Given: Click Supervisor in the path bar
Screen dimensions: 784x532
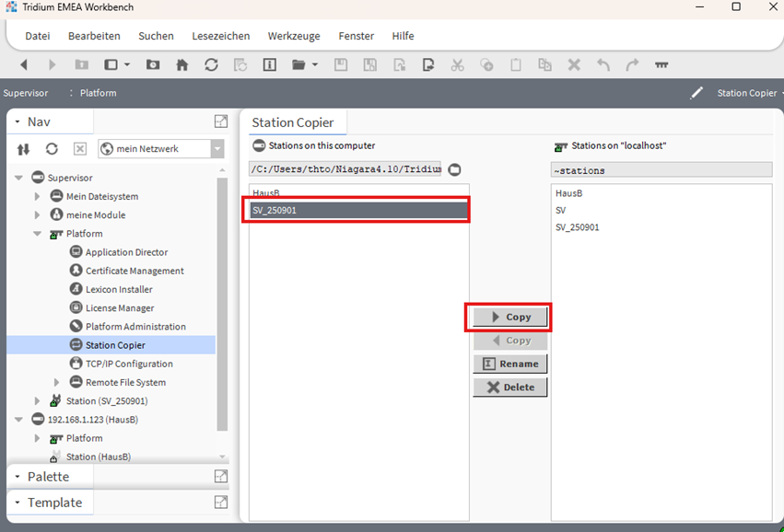Looking at the screenshot, I should [26, 93].
